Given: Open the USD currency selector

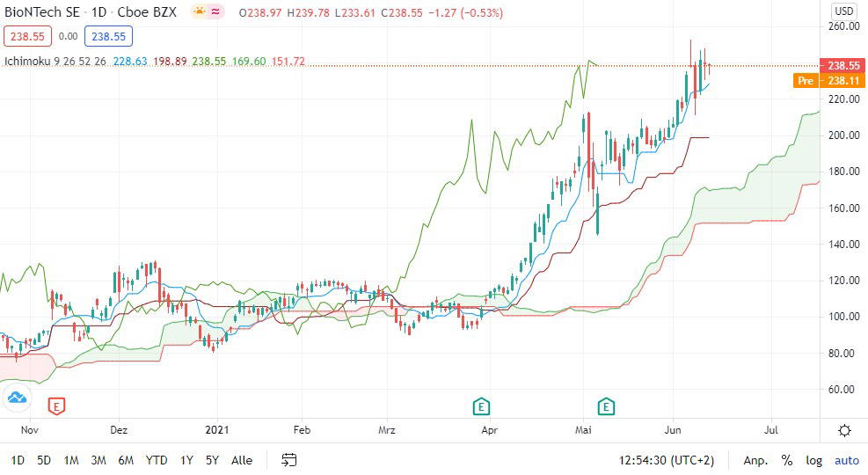Looking at the screenshot, I should pyautogui.click(x=844, y=11).
